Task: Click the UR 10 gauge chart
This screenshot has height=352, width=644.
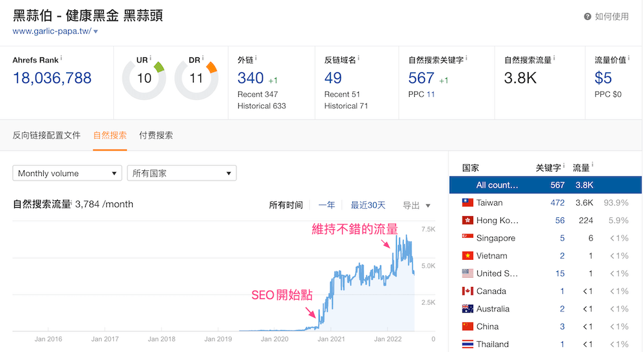Action: [x=144, y=79]
